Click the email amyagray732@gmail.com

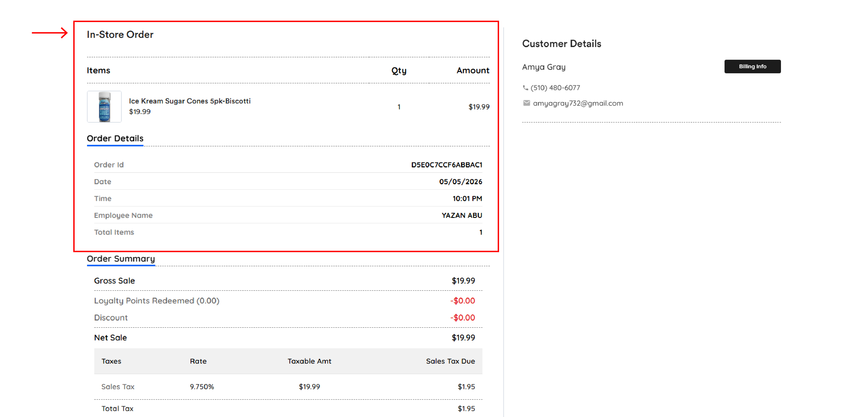(x=578, y=103)
